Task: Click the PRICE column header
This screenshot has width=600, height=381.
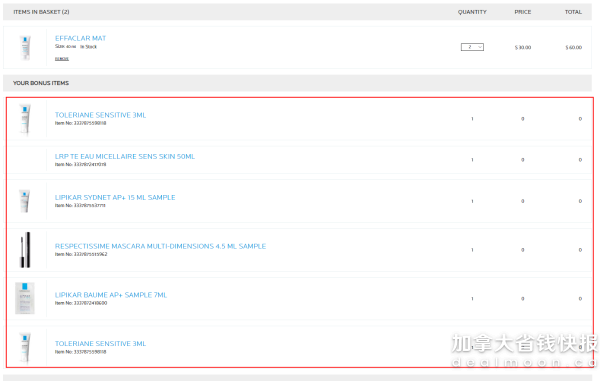Action: point(523,12)
